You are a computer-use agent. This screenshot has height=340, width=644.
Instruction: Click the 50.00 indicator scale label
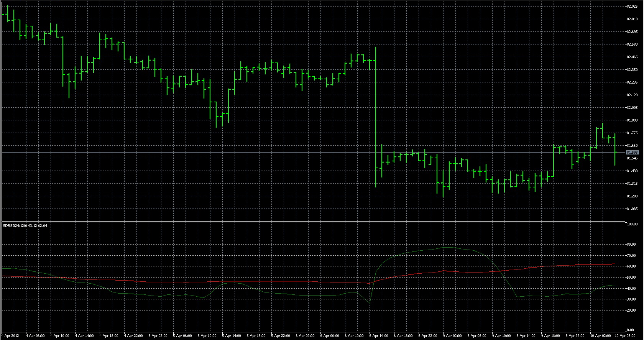pos(631,278)
